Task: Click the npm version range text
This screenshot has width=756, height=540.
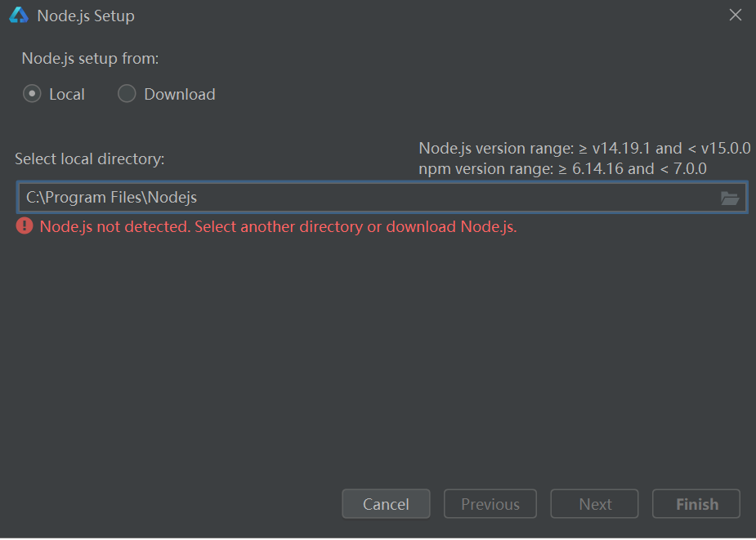Action: point(562,169)
